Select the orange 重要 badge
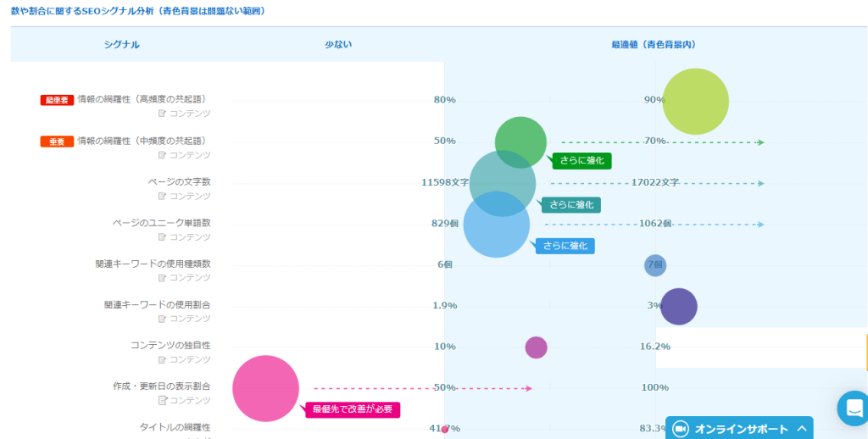 tap(58, 142)
